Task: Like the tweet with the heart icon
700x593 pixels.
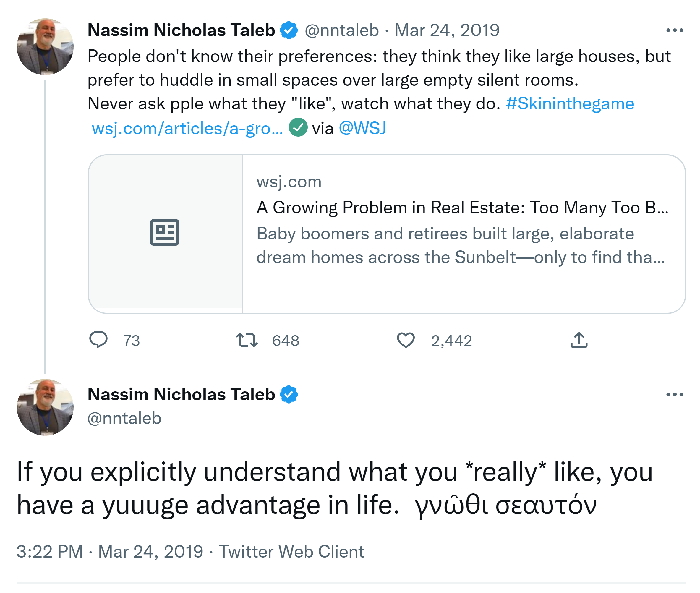Action: pos(406,340)
